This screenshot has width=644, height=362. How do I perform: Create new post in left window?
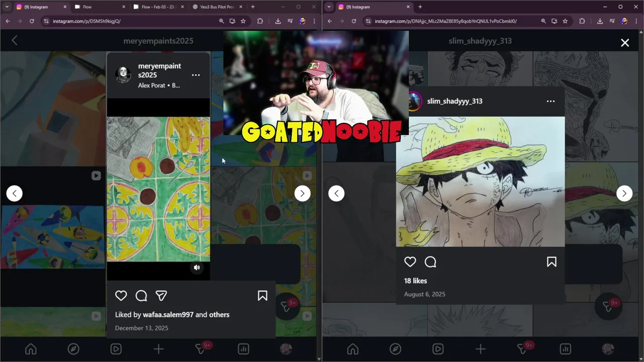pyautogui.click(x=158, y=349)
